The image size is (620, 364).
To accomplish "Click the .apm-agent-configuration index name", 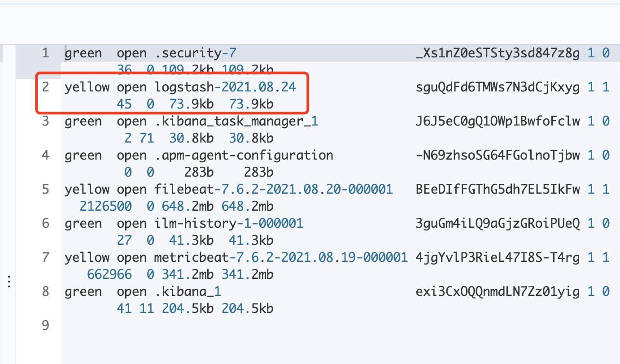I will tap(245, 156).
